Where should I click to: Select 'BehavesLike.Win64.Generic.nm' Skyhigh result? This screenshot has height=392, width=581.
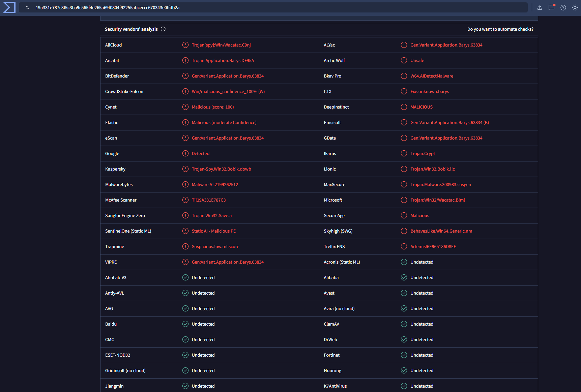pyautogui.click(x=441, y=231)
